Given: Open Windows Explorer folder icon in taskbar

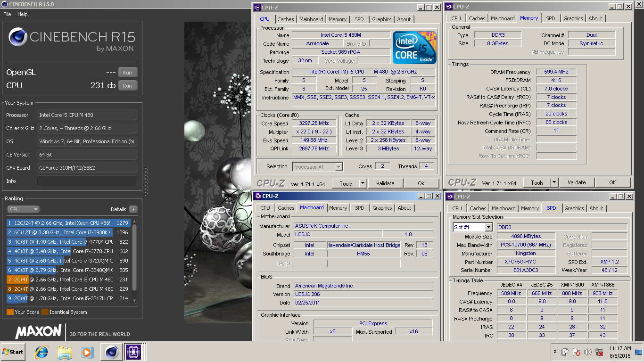Looking at the screenshot, I should pyautogui.click(x=65, y=352).
